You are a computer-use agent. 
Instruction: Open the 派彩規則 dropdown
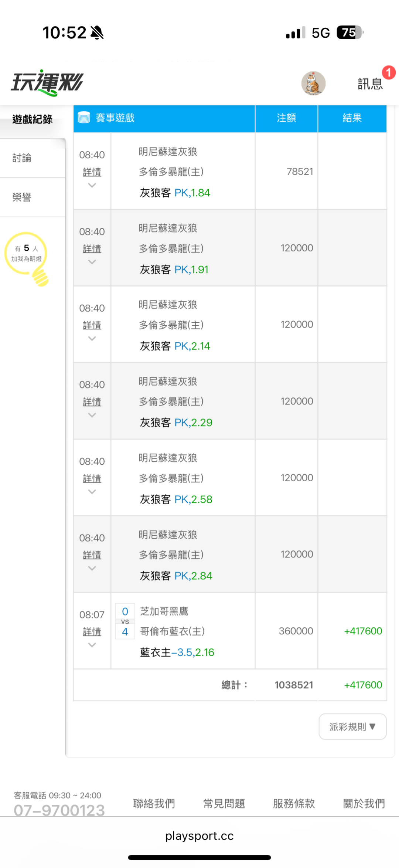click(352, 726)
